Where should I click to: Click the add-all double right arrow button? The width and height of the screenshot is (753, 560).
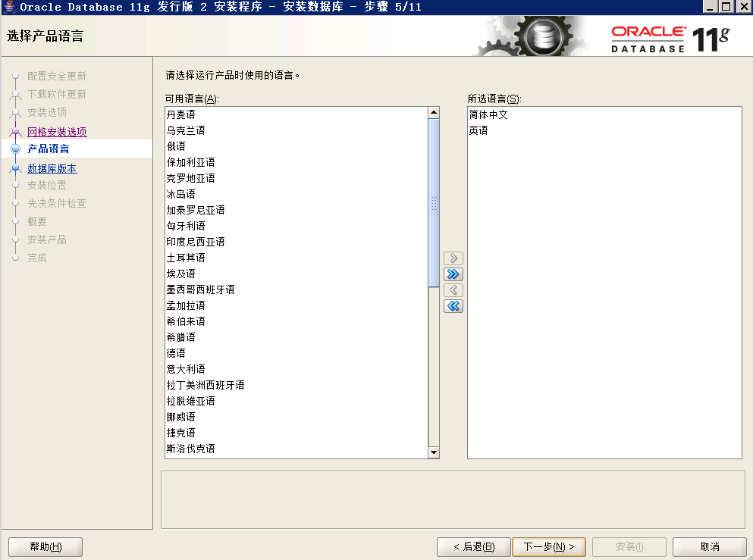click(453, 274)
